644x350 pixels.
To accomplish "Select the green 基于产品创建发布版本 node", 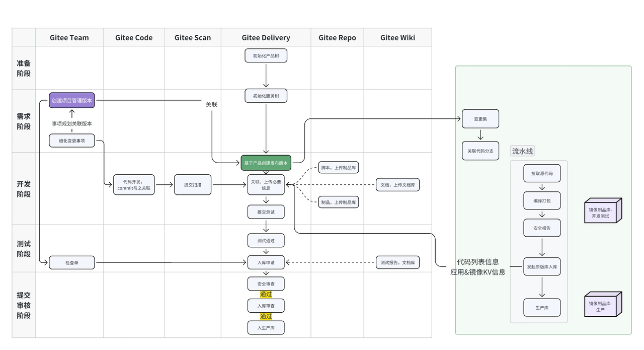I will (x=266, y=163).
